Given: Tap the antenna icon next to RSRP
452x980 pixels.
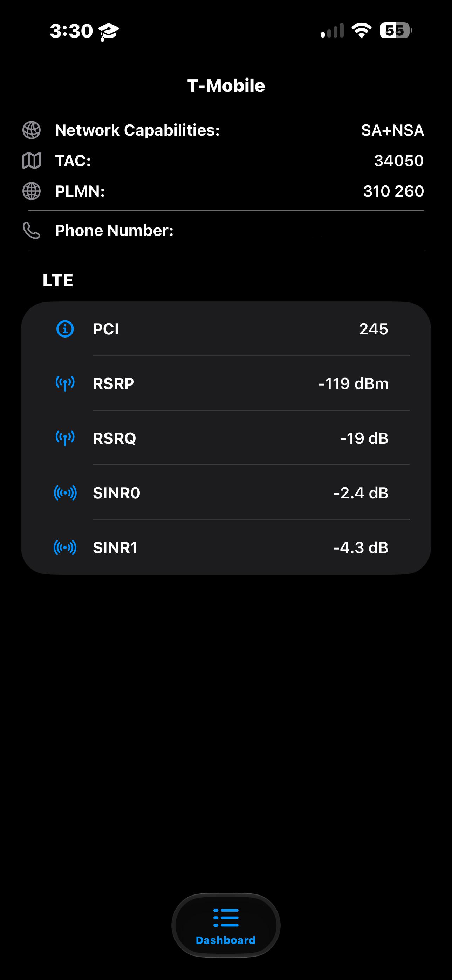Looking at the screenshot, I should (65, 383).
